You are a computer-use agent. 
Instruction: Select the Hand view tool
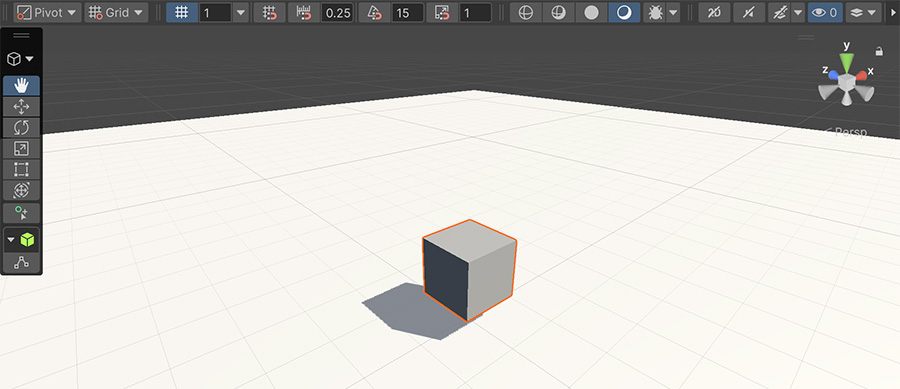pyautogui.click(x=21, y=85)
